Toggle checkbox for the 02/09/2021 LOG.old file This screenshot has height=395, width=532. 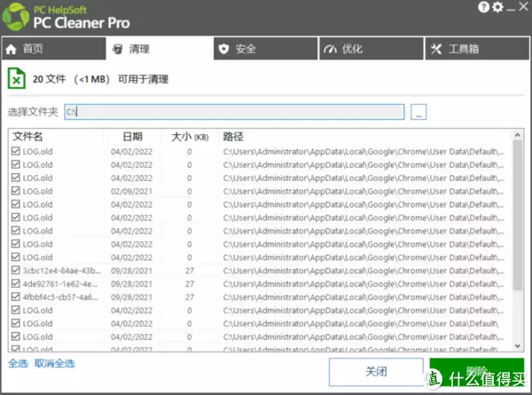pos(15,191)
